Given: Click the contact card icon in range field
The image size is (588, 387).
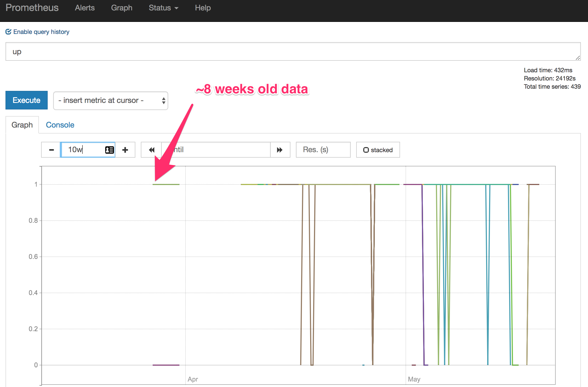Looking at the screenshot, I should click(109, 150).
